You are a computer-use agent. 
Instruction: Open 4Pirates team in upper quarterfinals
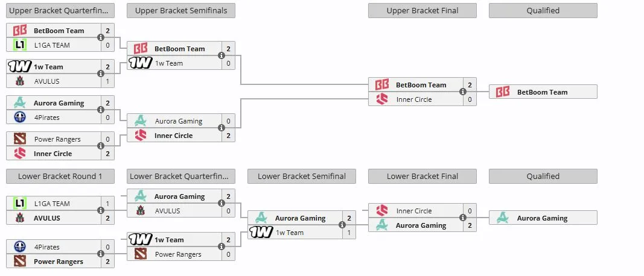pos(47,118)
